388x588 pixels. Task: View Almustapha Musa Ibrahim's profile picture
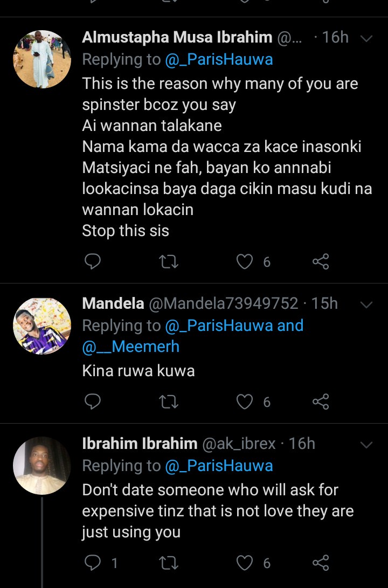pos(42,59)
